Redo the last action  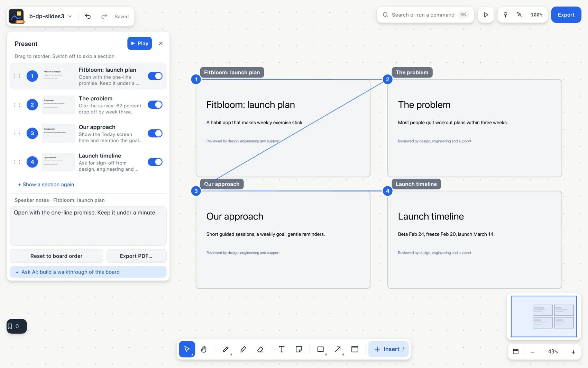click(104, 16)
